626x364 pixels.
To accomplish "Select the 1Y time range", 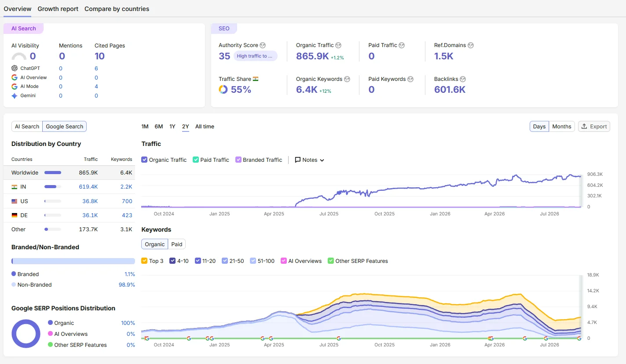I will pyautogui.click(x=172, y=127).
